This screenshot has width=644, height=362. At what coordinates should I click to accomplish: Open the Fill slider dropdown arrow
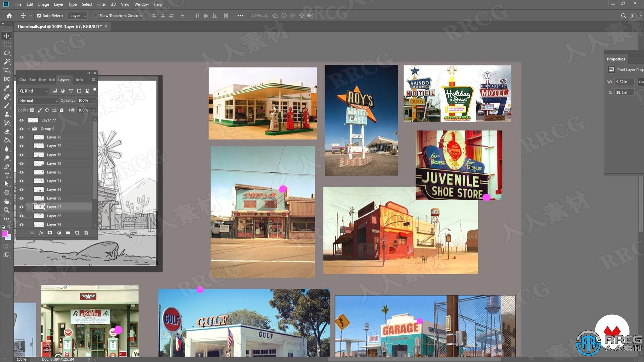point(93,110)
